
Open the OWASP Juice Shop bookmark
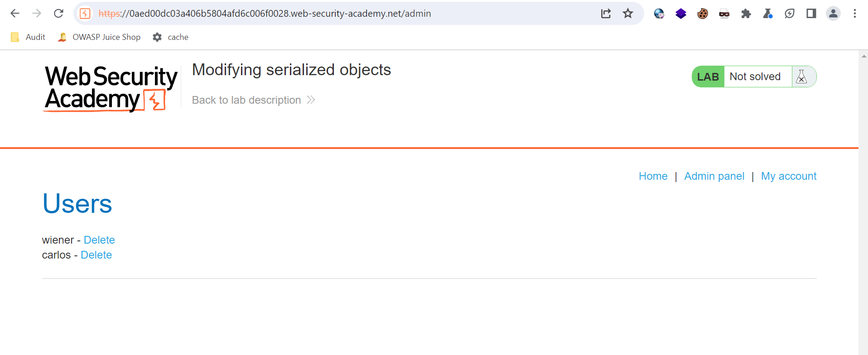(99, 37)
